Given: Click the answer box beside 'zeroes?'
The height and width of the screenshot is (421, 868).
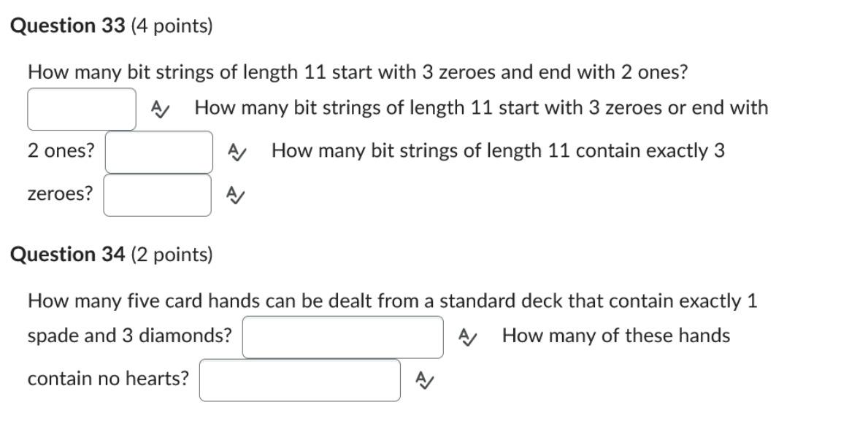Looking at the screenshot, I should pyautogui.click(x=158, y=194).
